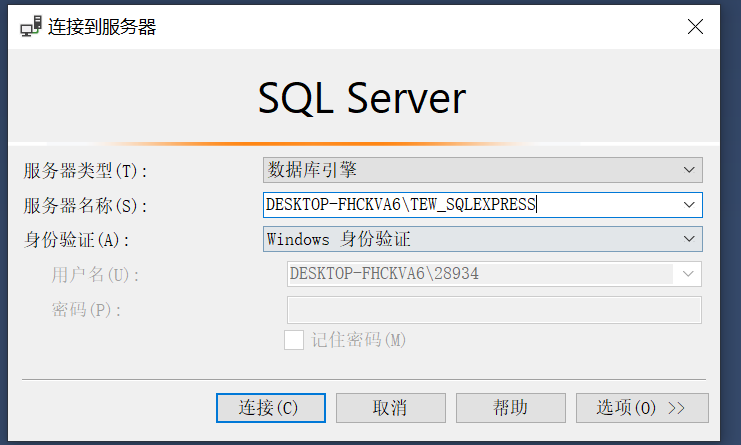The height and width of the screenshot is (445, 741).
Task: Toggle the 记住密码 checkbox
Action: (x=294, y=340)
